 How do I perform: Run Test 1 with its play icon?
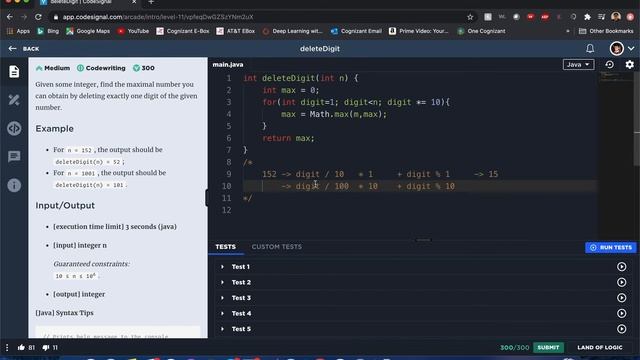coord(621,267)
